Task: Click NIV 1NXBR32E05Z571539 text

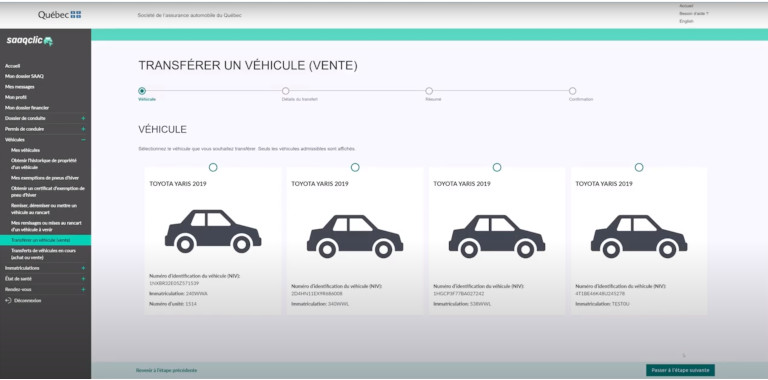Action: click(x=174, y=284)
